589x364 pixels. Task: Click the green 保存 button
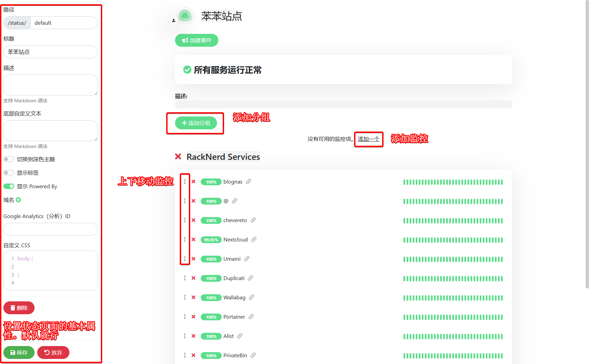(x=19, y=352)
